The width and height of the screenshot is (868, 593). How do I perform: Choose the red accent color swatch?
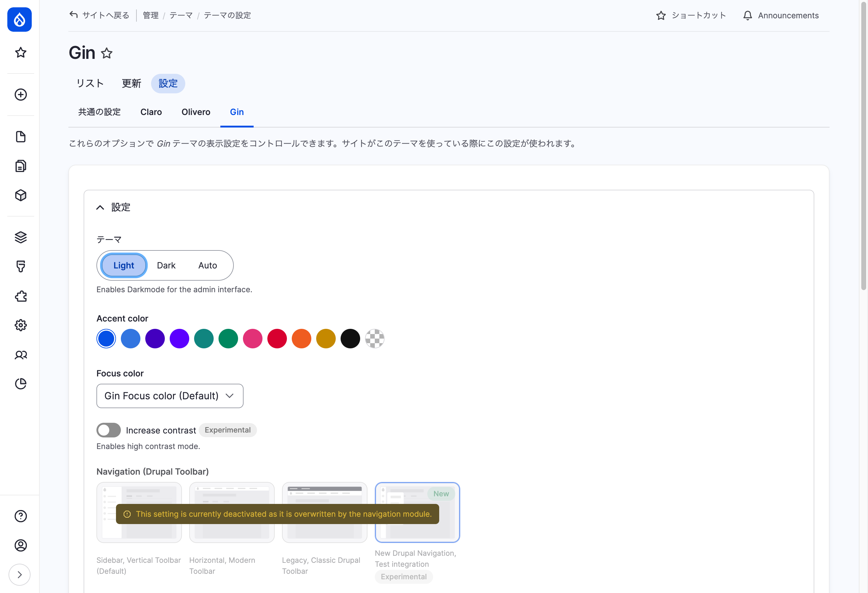(277, 339)
